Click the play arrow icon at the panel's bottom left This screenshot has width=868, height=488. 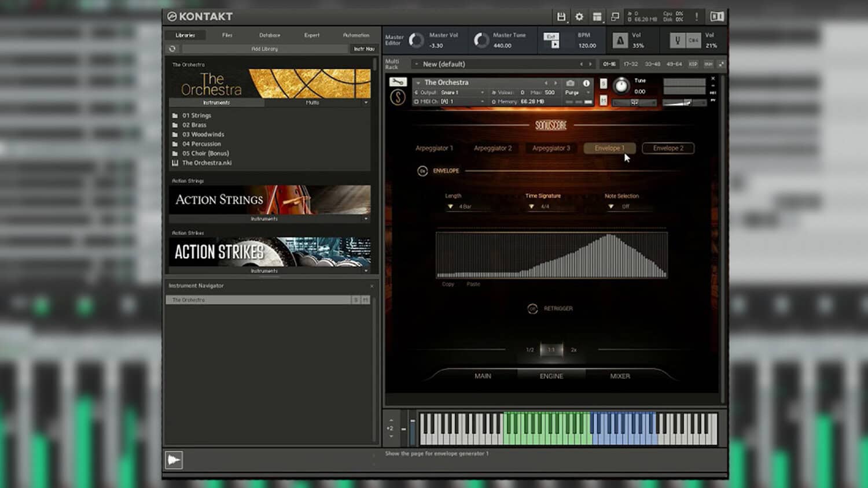(x=174, y=460)
